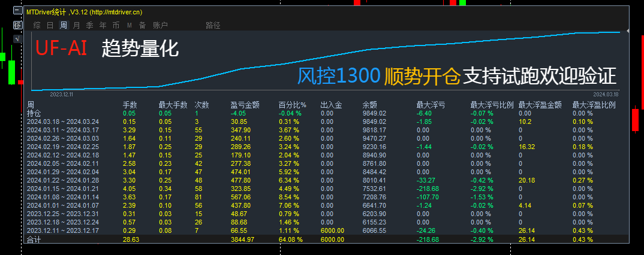The height and width of the screenshot is (255, 644).
Task: Click the 出入金 column header
Action: [x=331, y=105]
